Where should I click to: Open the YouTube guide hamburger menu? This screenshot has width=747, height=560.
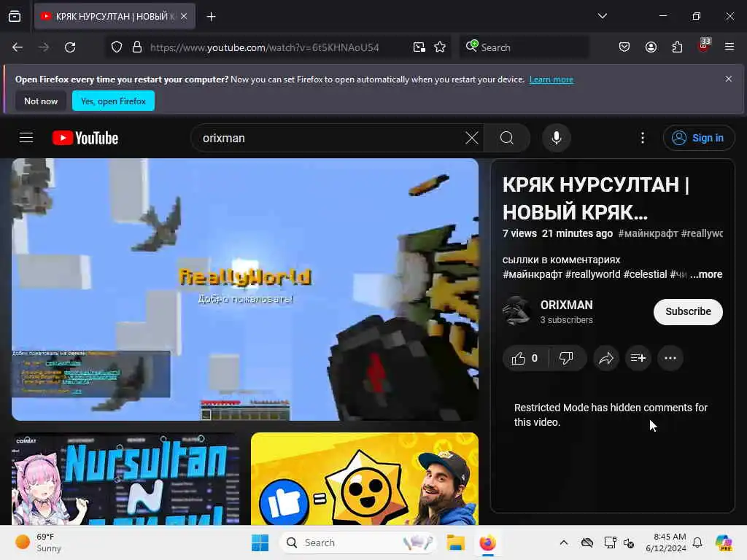tap(26, 138)
